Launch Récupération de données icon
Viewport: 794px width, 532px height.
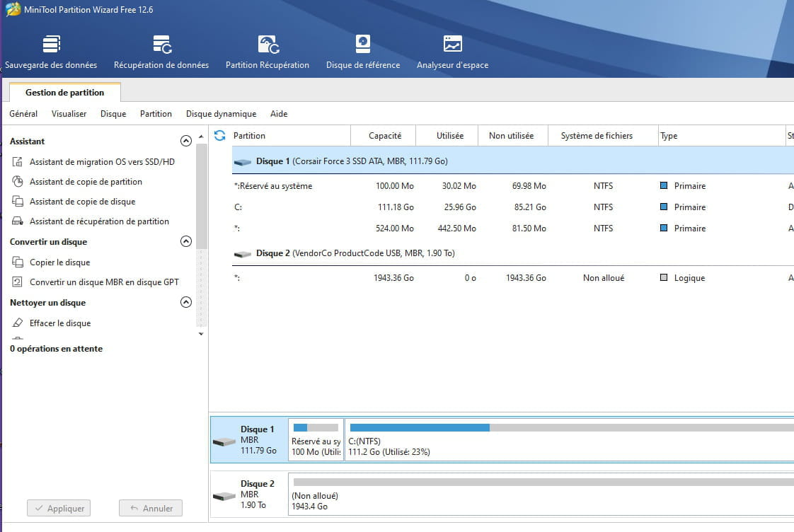pyautogui.click(x=161, y=52)
